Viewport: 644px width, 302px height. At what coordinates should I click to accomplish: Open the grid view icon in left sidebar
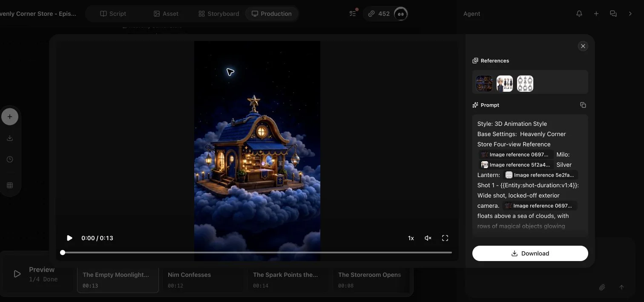pyautogui.click(x=10, y=186)
